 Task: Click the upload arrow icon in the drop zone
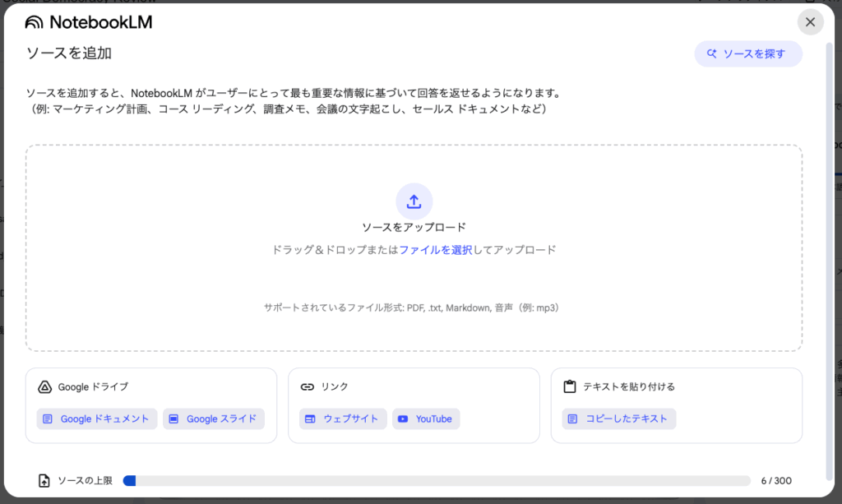click(414, 201)
